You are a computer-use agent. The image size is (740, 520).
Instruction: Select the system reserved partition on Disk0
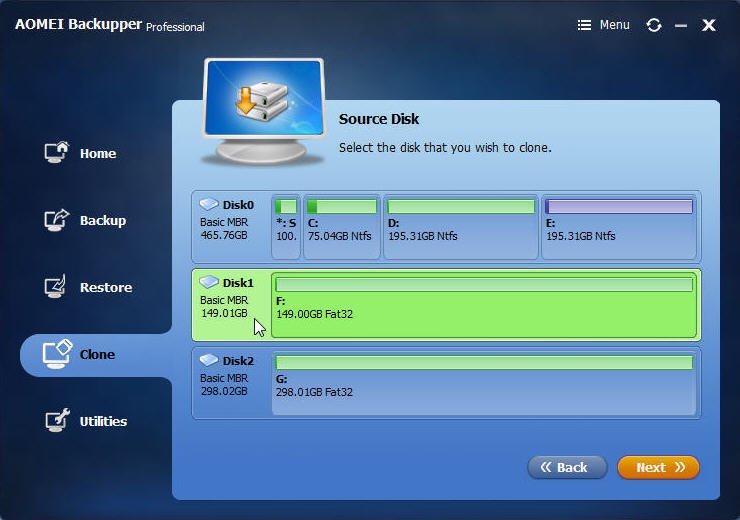click(286, 227)
